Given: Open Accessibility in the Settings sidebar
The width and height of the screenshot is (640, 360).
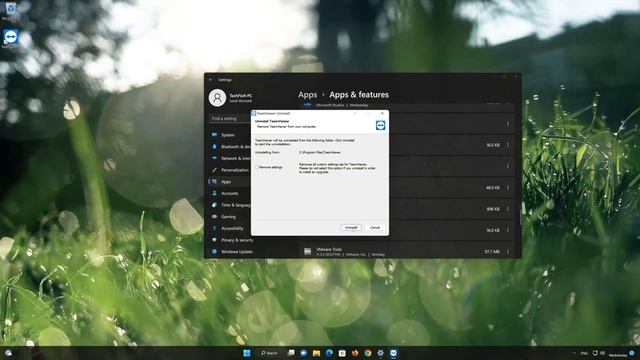Looking at the screenshot, I should (x=230, y=228).
